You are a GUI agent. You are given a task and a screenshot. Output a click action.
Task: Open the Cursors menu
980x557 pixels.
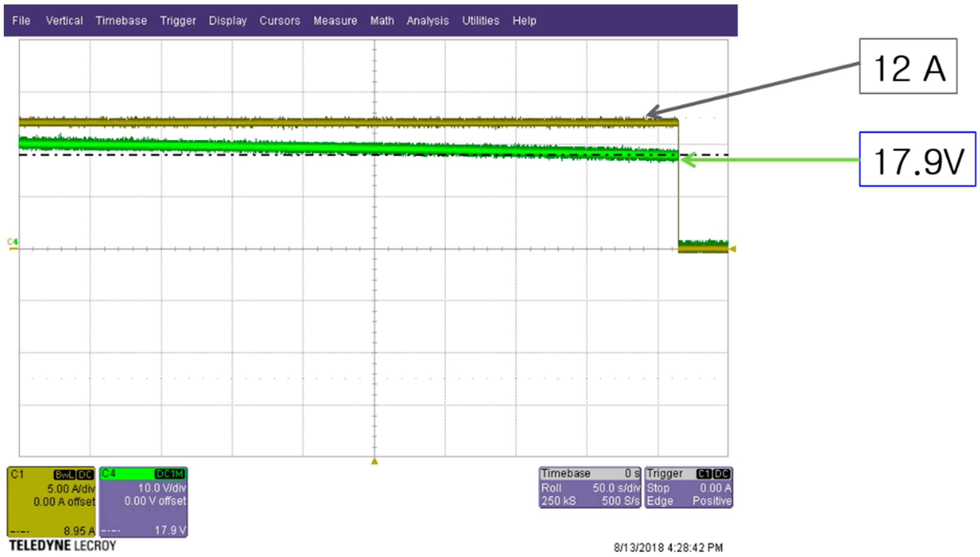[x=280, y=21]
